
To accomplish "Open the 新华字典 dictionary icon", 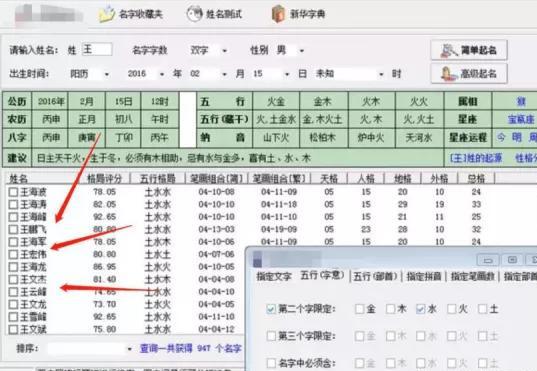I will (x=278, y=14).
